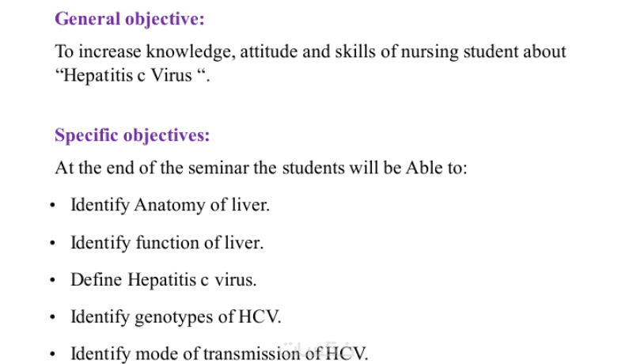Click the bullet dot before "Identify mode"

pos(51,355)
